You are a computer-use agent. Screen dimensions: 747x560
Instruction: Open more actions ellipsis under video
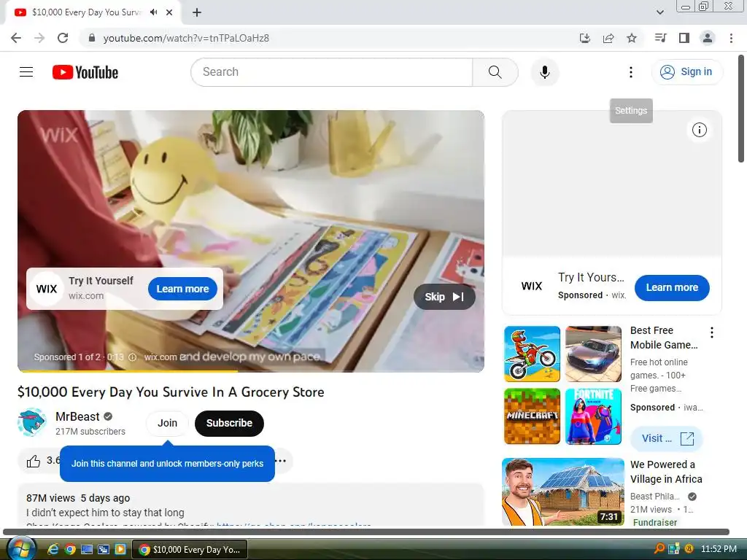(281, 461)
